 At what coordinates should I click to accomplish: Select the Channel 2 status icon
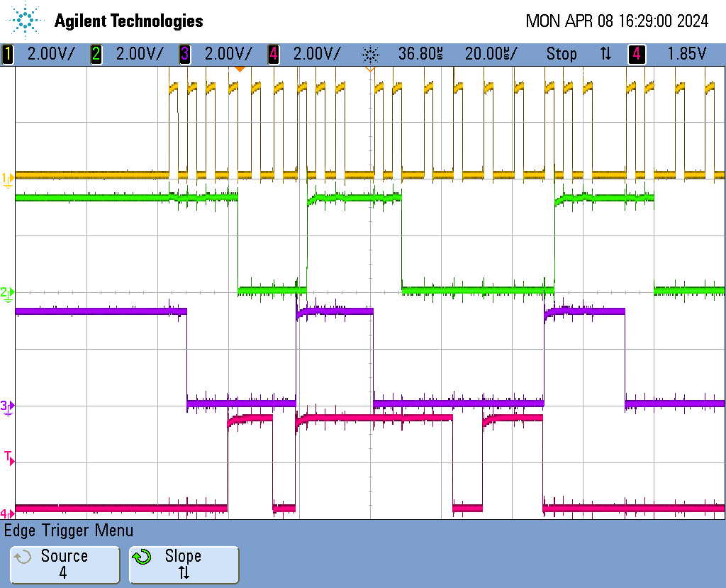(95, 53)
